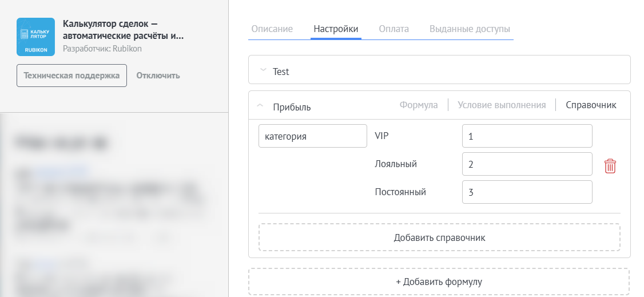Click the Разработчик: Rubikon text
Screen dimensions: 644x297
102,49
